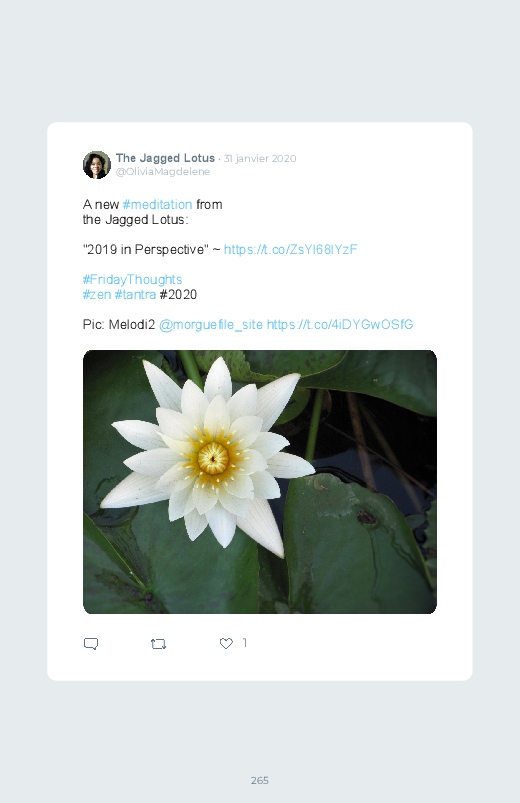This screenshot has width=520, height=803.
Task: Open the profile avatar picture
Action: pos(97,165)
